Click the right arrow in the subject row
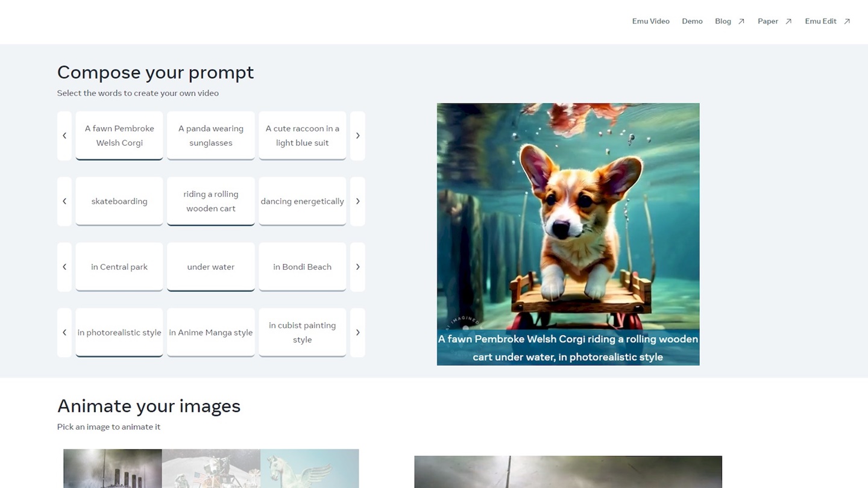Screen dimensions: 868x488 [x=357, y=136]
